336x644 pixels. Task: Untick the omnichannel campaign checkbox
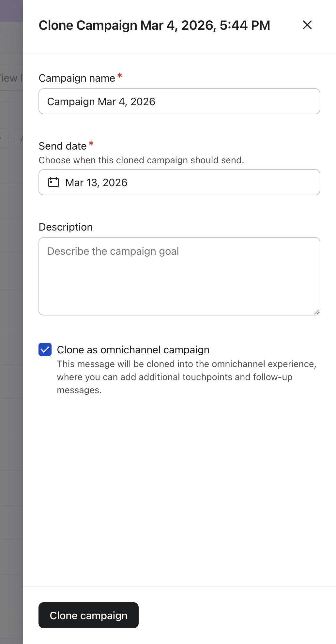pos(45,349)
